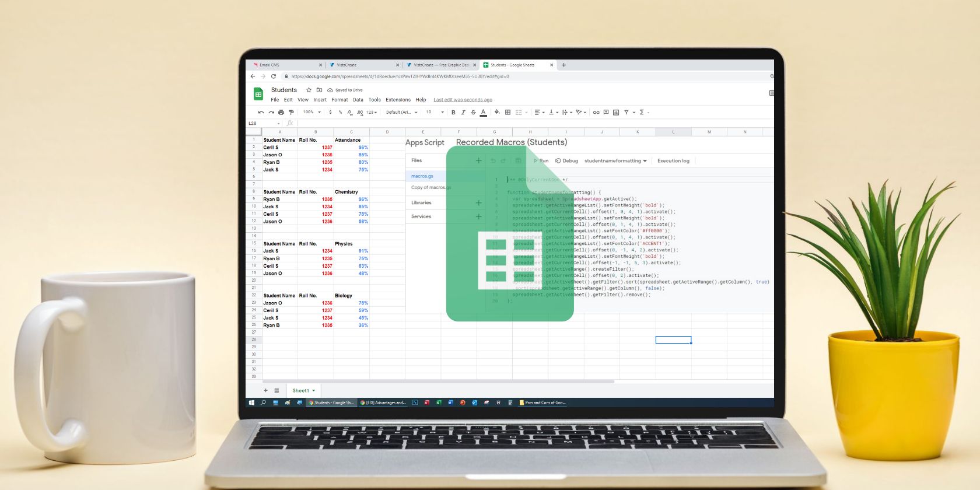980x490 pixels.
Task: Add a library with the Libraries plus icon
Action: coord(479,203)
